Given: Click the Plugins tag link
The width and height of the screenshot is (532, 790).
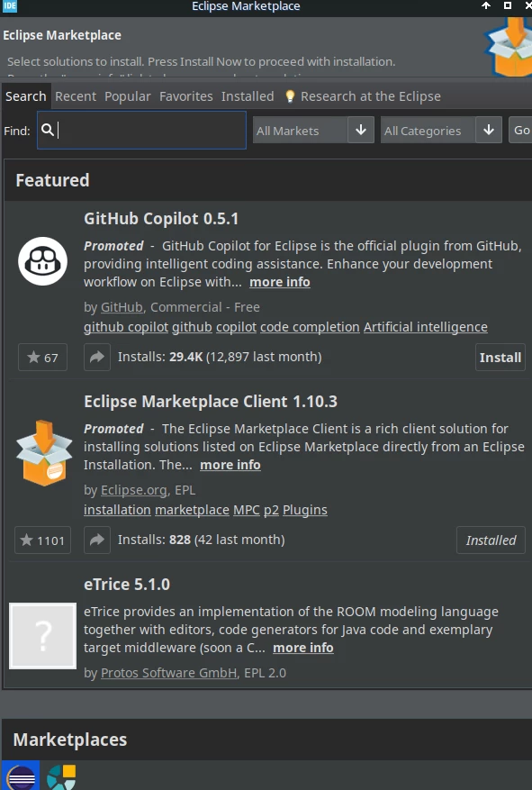Looking at the screenshot, I should [305, 510].
